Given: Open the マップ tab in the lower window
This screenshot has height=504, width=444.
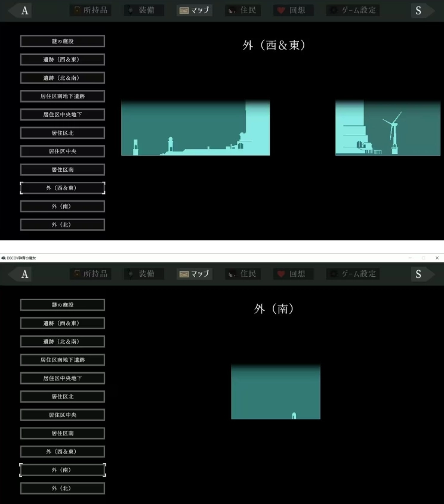Looking at the screenshot, I should (194, 274).
